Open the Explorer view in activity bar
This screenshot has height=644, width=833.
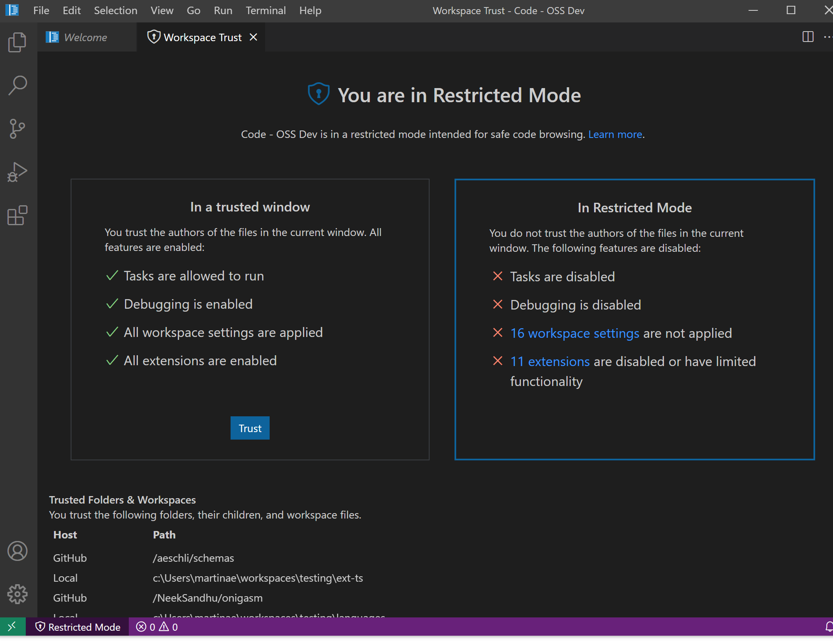point(17,42)
